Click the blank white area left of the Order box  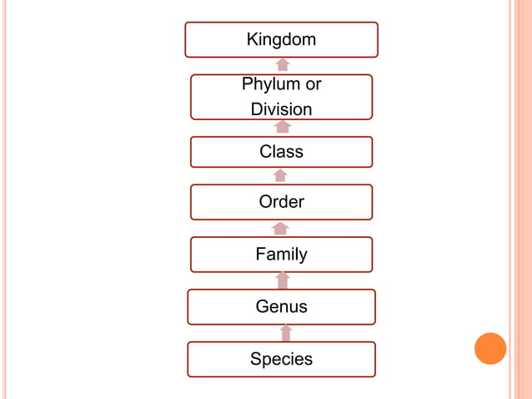(x=100, y=202)
